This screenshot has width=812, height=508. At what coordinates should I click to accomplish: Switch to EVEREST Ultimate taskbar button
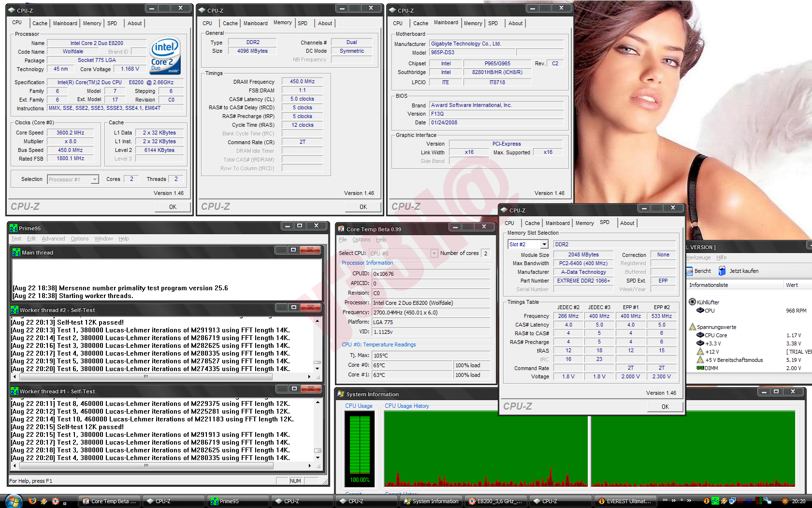click(624, 501)
